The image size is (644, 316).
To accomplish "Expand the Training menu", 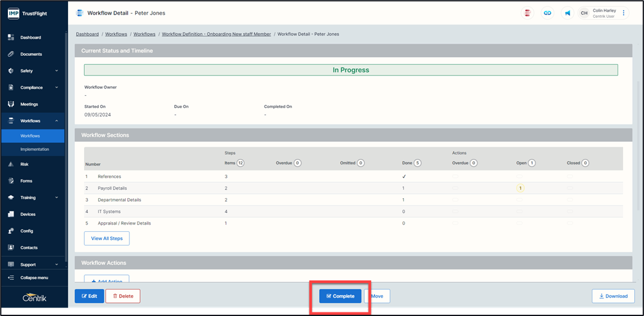I will [56, 198].
